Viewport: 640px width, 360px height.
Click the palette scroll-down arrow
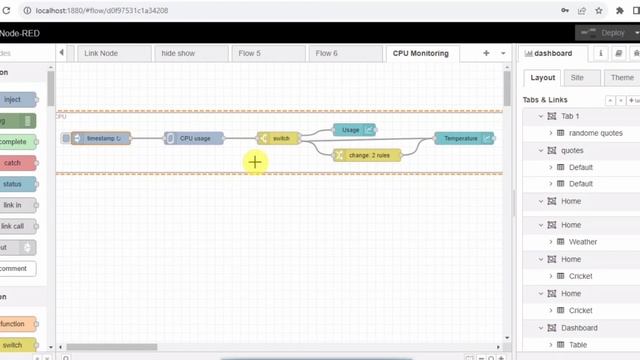click(51, 347)
